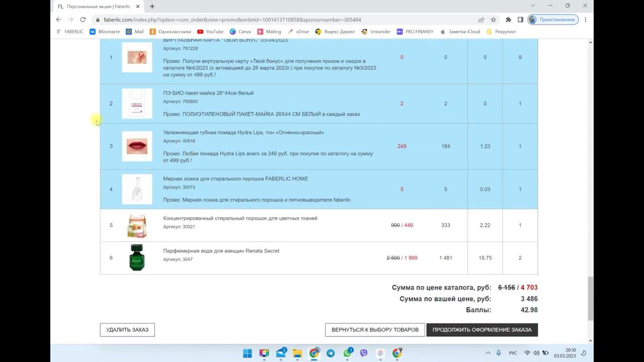This screenshot has width=644, height=362.
Task: Open Telegram from the taskbar
Action: tap(331, 353)
